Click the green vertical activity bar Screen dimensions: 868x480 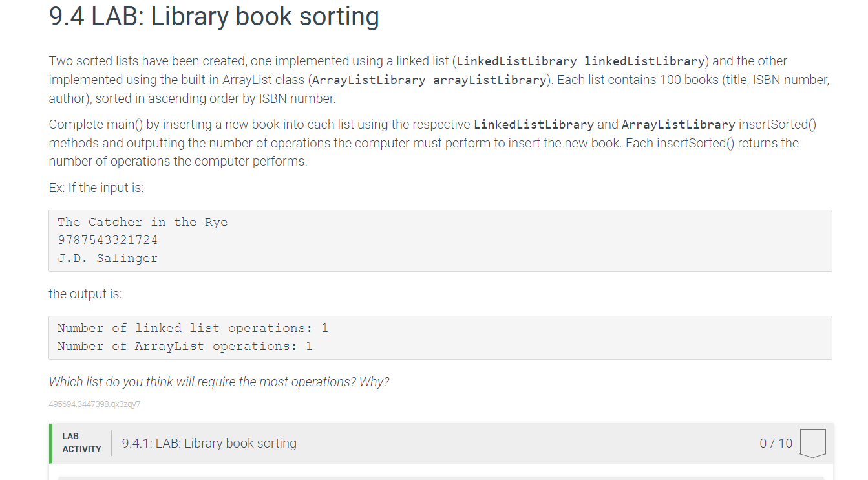[50, 443]
